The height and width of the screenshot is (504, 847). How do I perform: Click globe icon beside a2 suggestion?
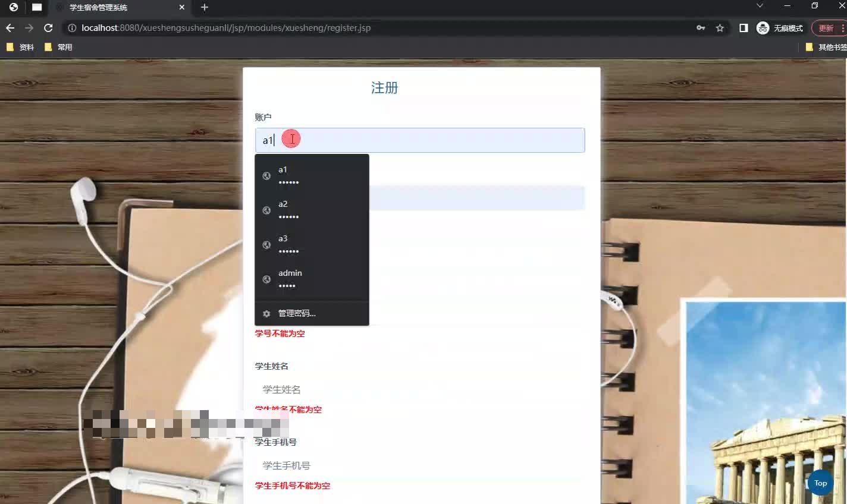[266, 210]
